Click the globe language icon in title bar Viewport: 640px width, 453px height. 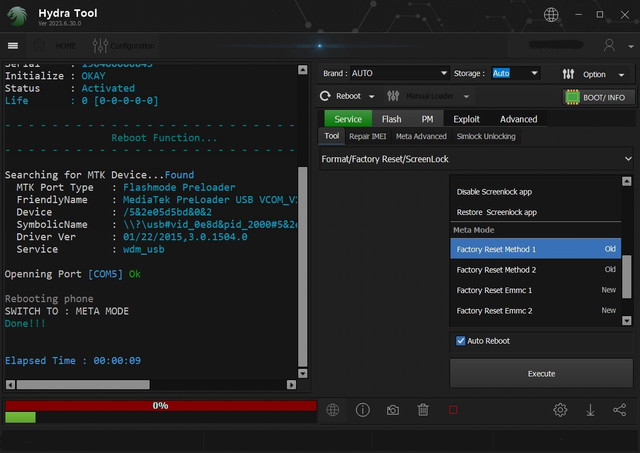(551, 15)
